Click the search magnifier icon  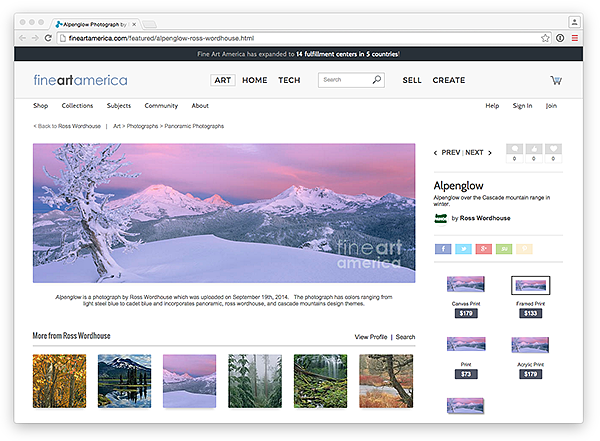coord(376,80)
